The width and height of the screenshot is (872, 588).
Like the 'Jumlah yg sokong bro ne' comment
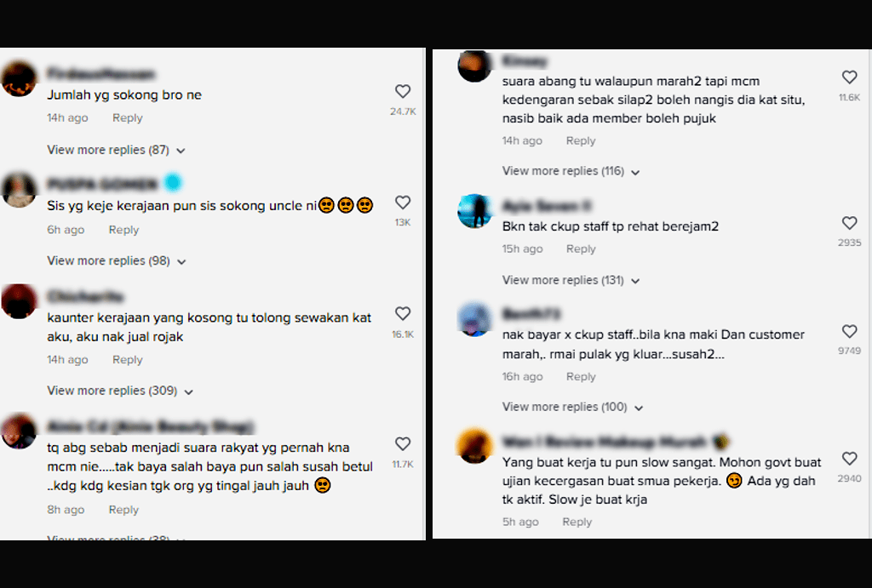[x=403, y=91]
